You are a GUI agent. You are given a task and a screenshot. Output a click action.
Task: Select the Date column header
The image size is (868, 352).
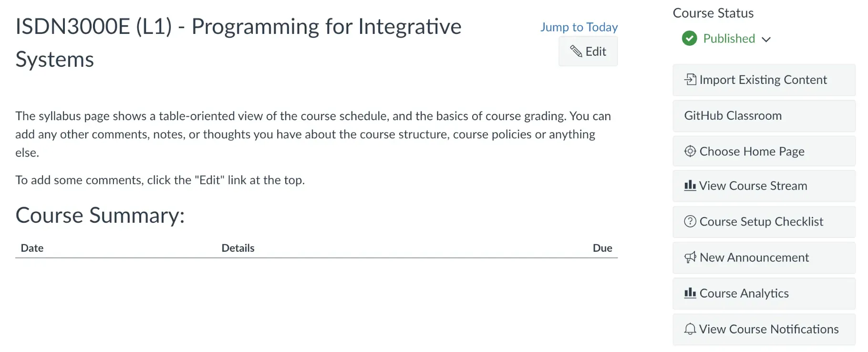(32, 248)
